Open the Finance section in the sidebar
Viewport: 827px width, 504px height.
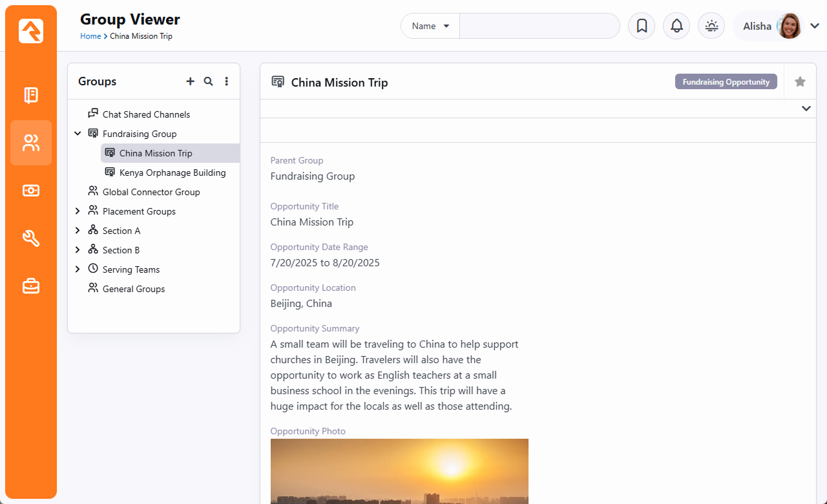tap(31, 190)
